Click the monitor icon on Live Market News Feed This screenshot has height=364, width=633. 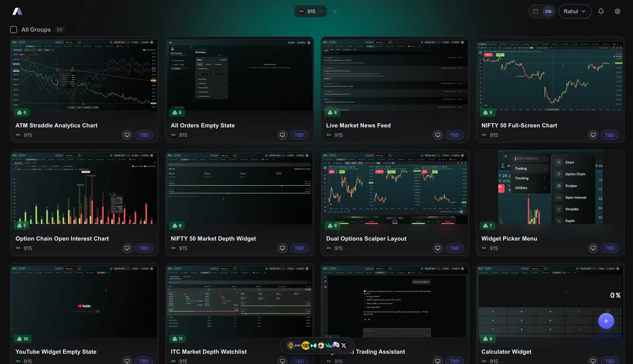(x=438, y=135)
